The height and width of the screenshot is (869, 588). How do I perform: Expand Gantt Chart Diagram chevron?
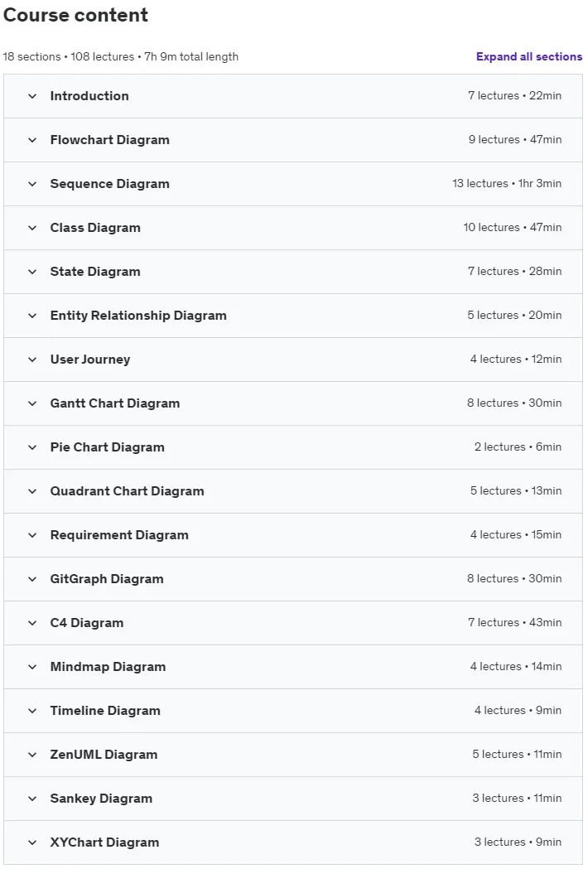(x=32, y=403)
